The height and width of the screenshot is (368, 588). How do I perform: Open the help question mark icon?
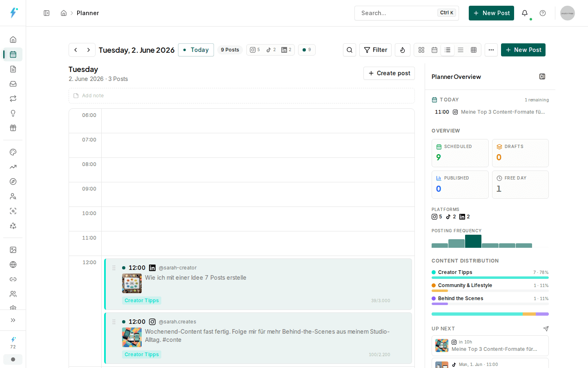pos(543,13)
